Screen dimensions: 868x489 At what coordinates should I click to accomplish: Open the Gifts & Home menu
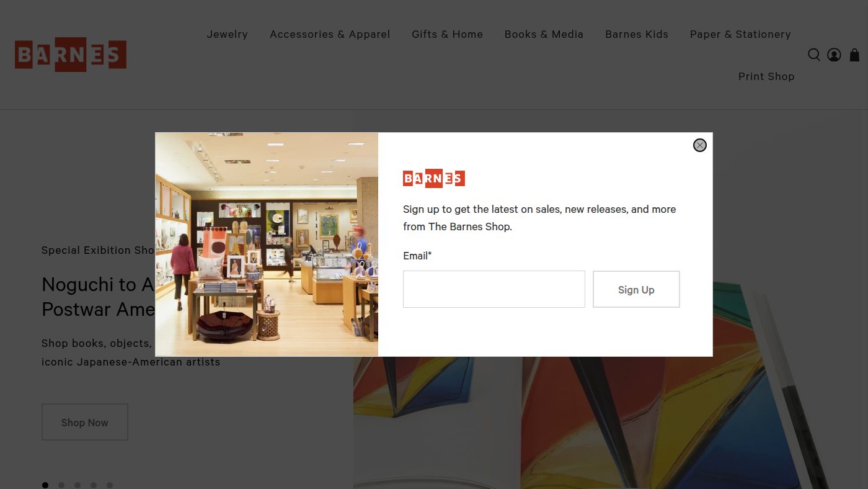point(447,34)
